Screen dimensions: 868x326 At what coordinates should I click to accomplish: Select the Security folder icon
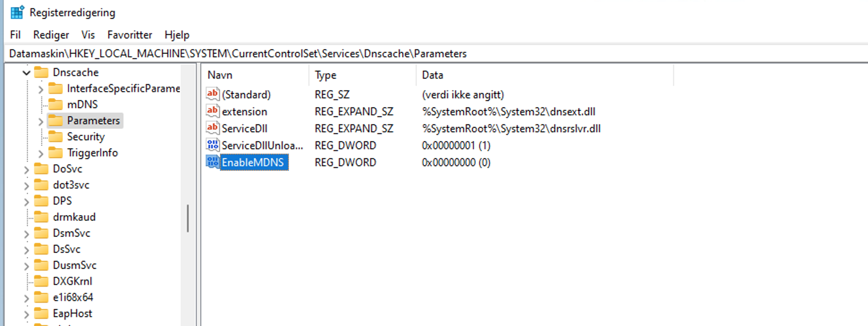coord(55,136)
